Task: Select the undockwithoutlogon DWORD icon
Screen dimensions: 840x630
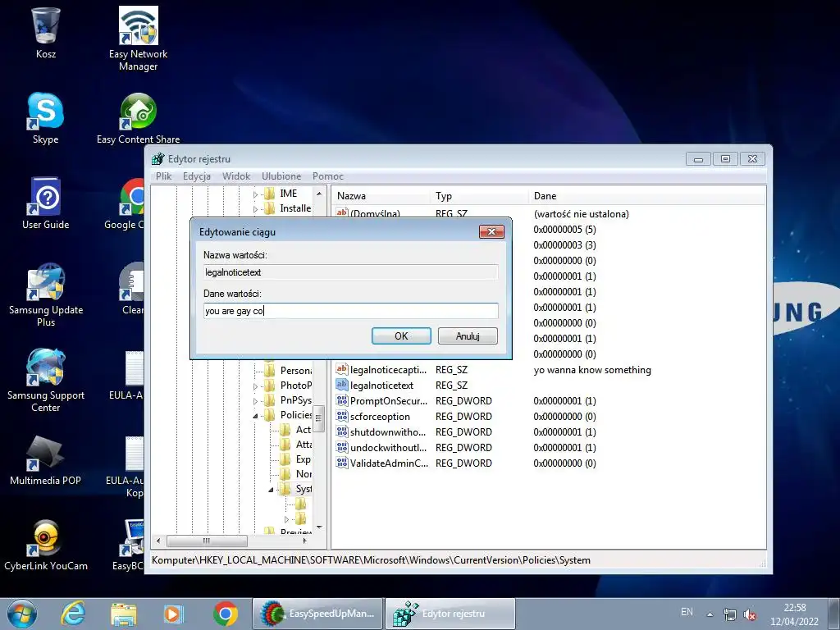Action: (342, 447)
